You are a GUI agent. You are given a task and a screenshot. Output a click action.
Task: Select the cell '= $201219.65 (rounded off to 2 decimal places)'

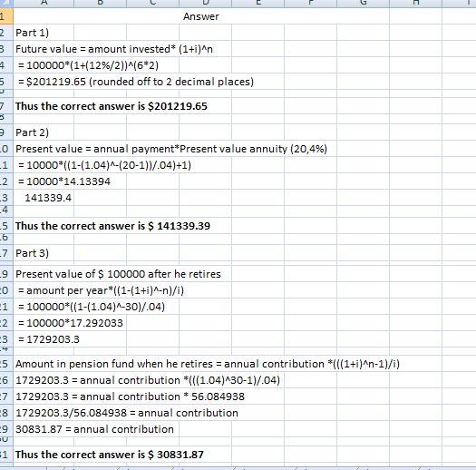tap(136, 82)
